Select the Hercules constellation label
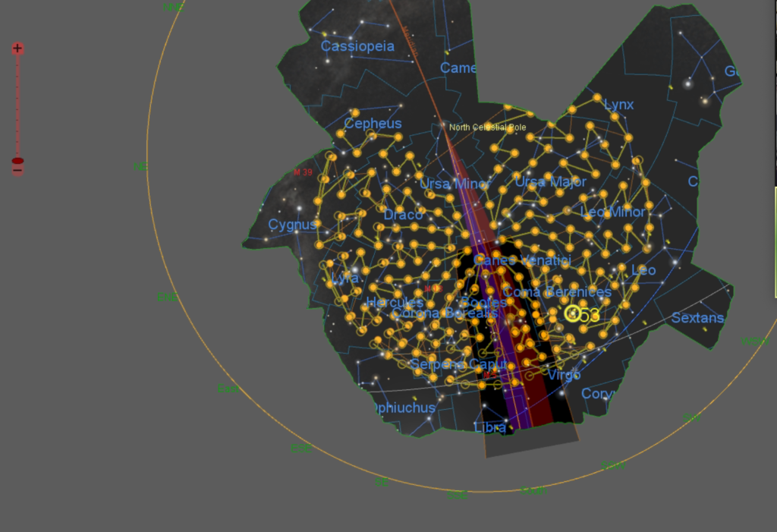 (x=395, y=302)
